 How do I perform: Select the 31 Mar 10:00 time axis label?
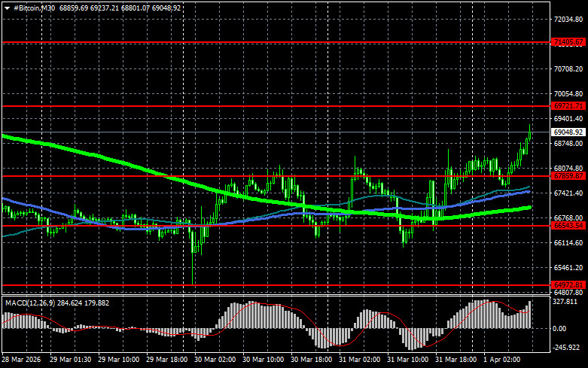pyautogui.click(x=407, y=360)
